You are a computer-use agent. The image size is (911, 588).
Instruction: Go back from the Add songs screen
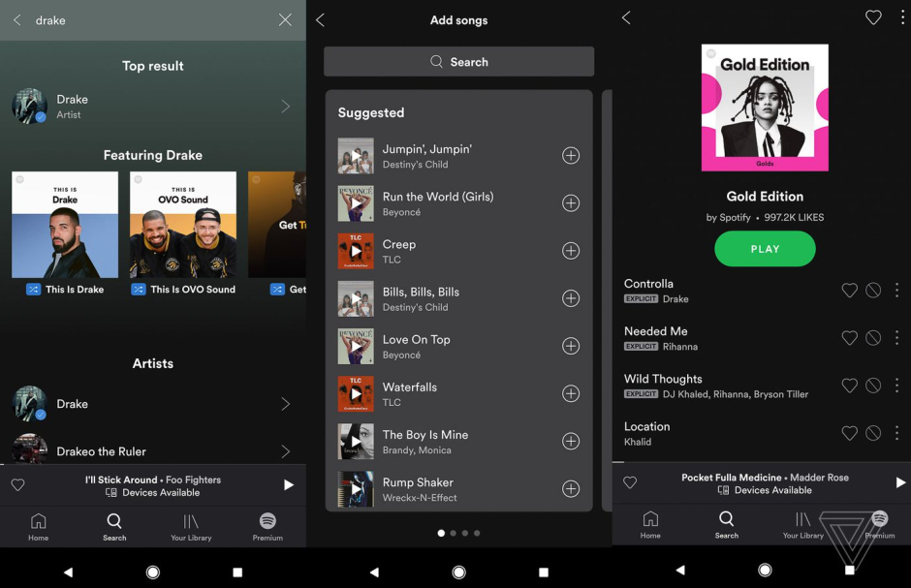click(x=321, y=20)
